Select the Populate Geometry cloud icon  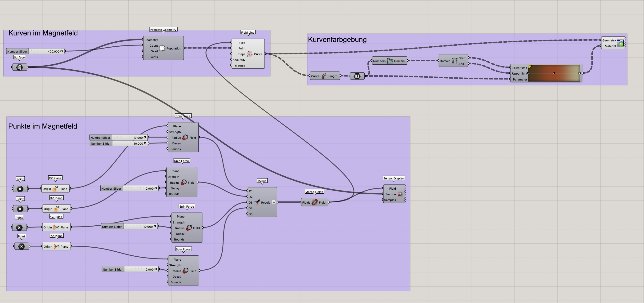coord(162,48)
